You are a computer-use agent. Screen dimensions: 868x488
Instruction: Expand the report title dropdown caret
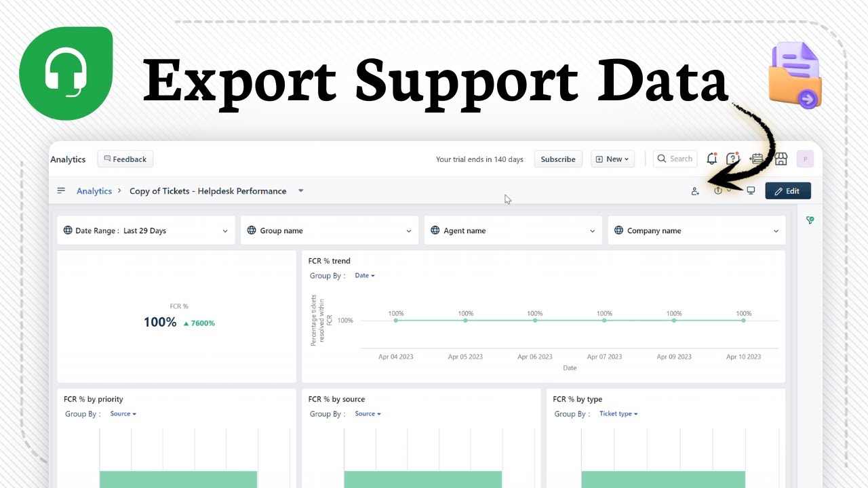tap(301, 190)
